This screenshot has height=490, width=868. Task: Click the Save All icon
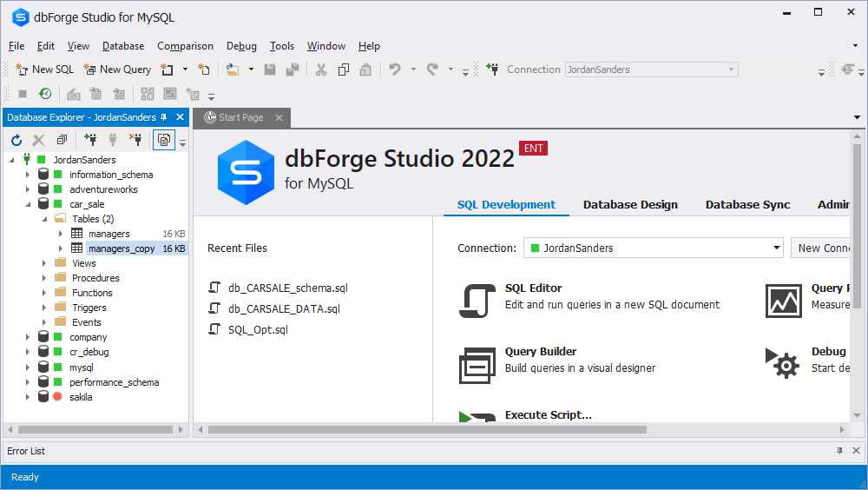click(x=293, y=70)
